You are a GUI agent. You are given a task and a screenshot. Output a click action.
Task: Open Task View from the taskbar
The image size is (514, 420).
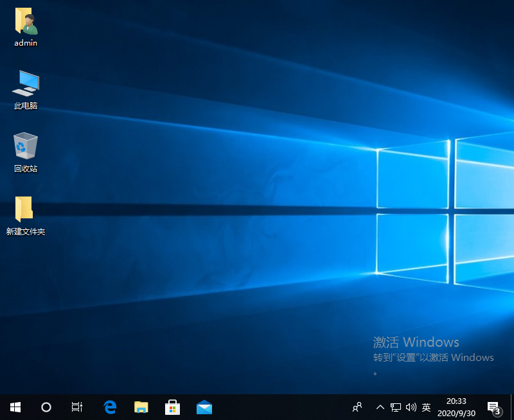tap(76, 407)
